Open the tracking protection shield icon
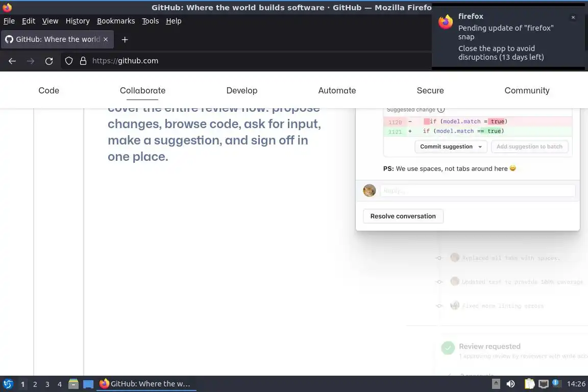Viewport: 588px width, 392px height. pyautogui.click(x=68, y=61)
